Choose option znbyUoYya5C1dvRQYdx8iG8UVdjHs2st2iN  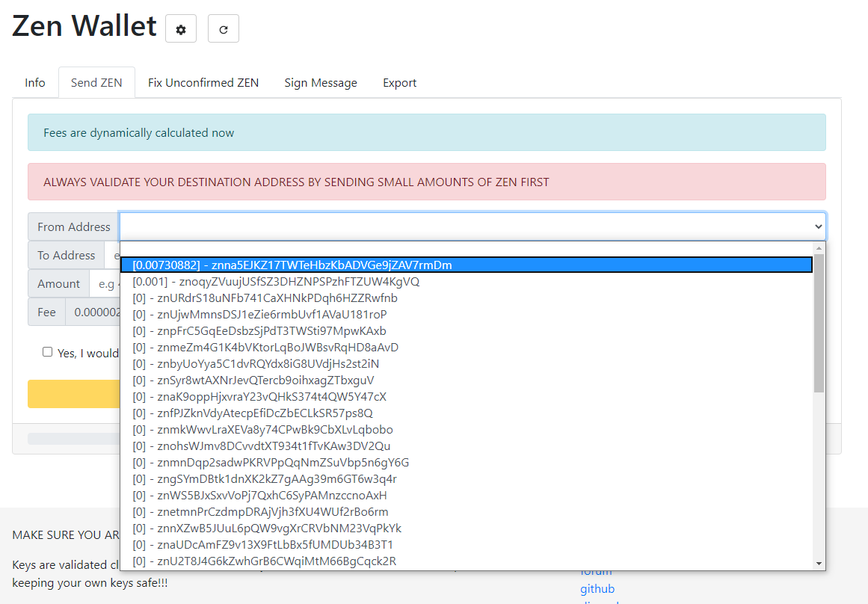pos(466,364)
